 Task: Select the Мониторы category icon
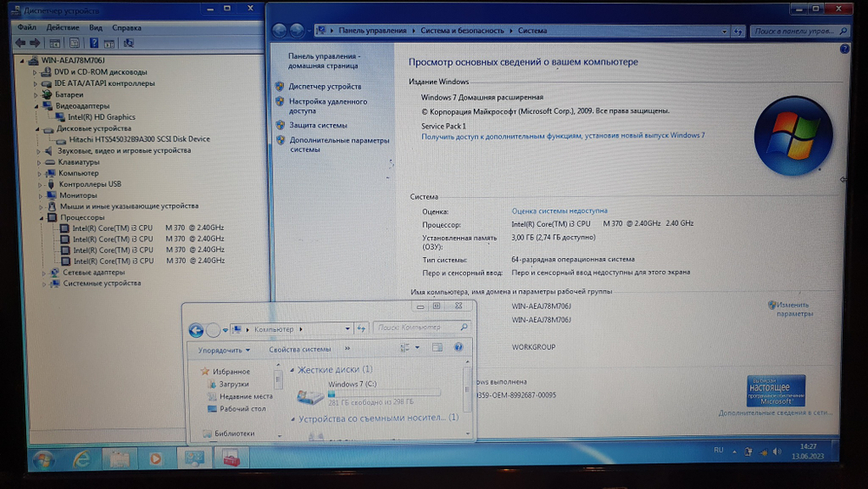pos(51,195)
